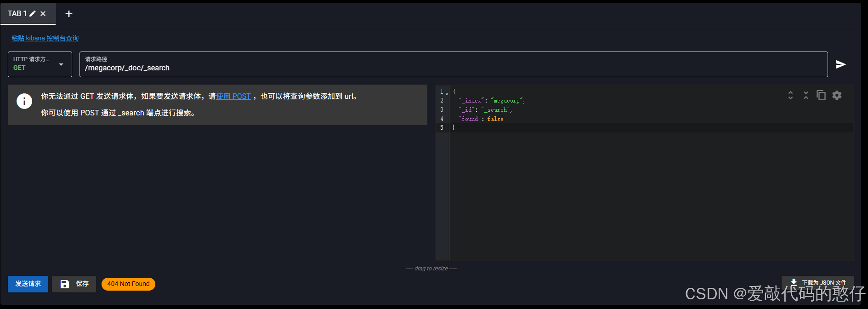Copy response with the copy icon

pyautogui.click(x=821, y=95)
